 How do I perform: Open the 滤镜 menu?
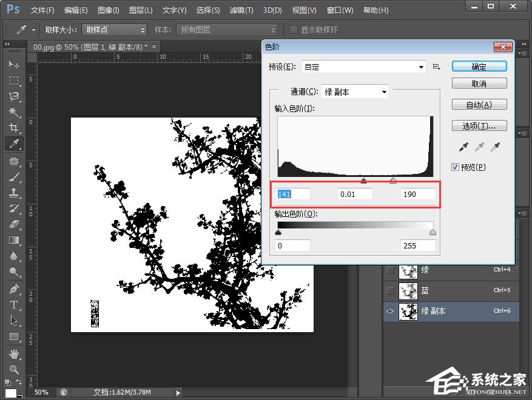tap(241, 10)
